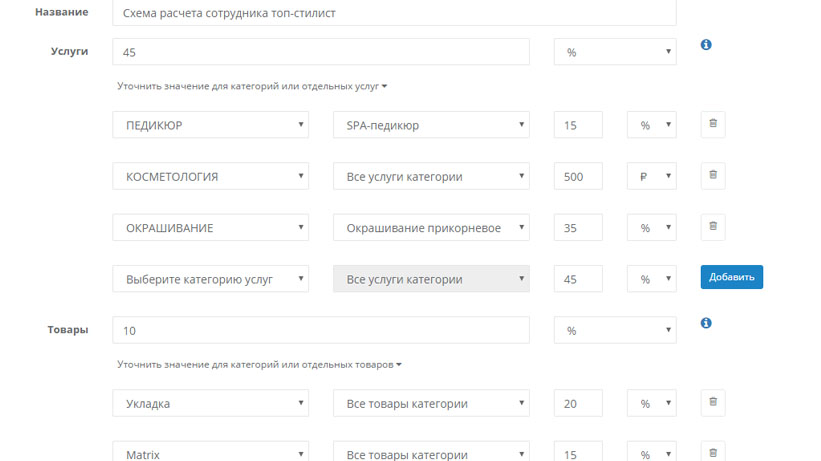This screenshot has width=821, height=461.
Task: Expand service category refinement link
Action: point(251,87)
